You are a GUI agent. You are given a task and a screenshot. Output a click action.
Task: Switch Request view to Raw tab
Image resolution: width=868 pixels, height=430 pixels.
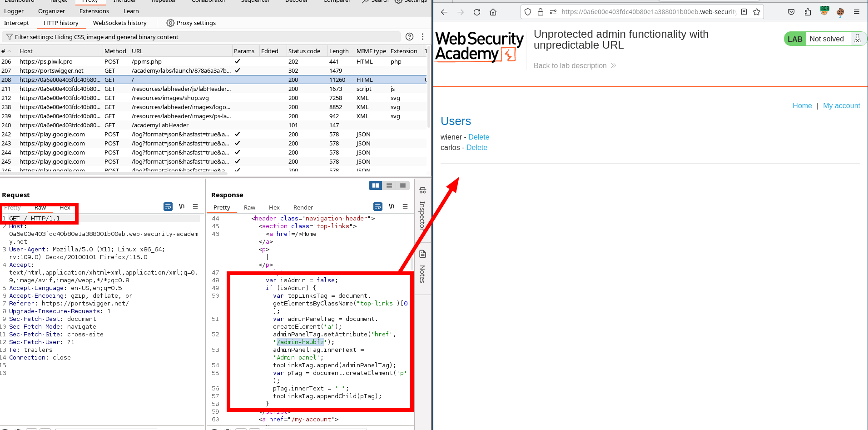(x=40, y=207)
